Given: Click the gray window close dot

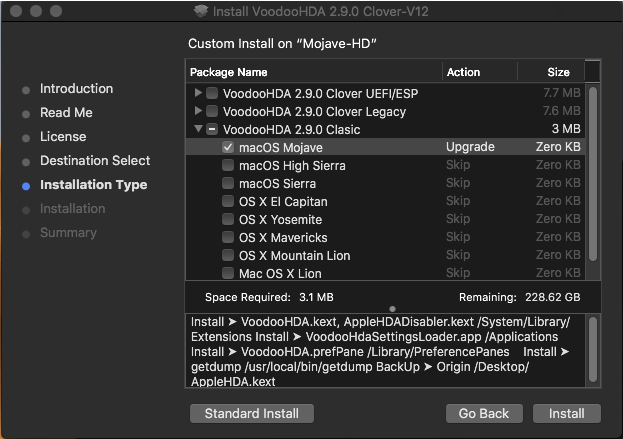Looking at the screenshot, I should [16, 11].
